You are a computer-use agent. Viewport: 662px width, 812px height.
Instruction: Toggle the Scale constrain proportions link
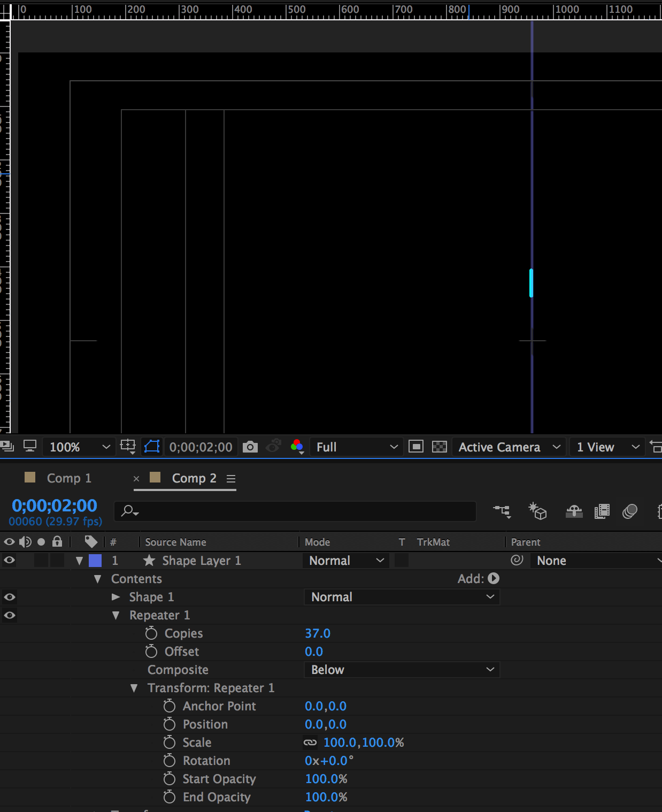[x=310, y=742]
